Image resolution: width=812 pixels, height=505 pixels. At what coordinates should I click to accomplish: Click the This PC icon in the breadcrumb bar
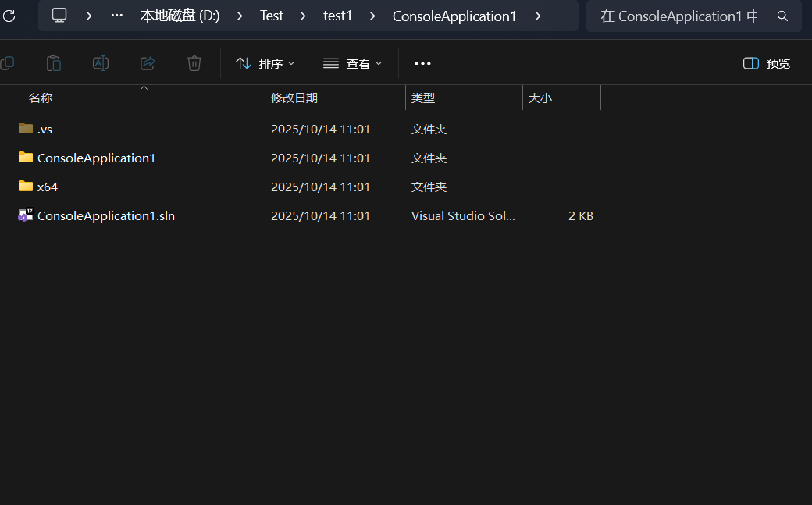(59, 16)
